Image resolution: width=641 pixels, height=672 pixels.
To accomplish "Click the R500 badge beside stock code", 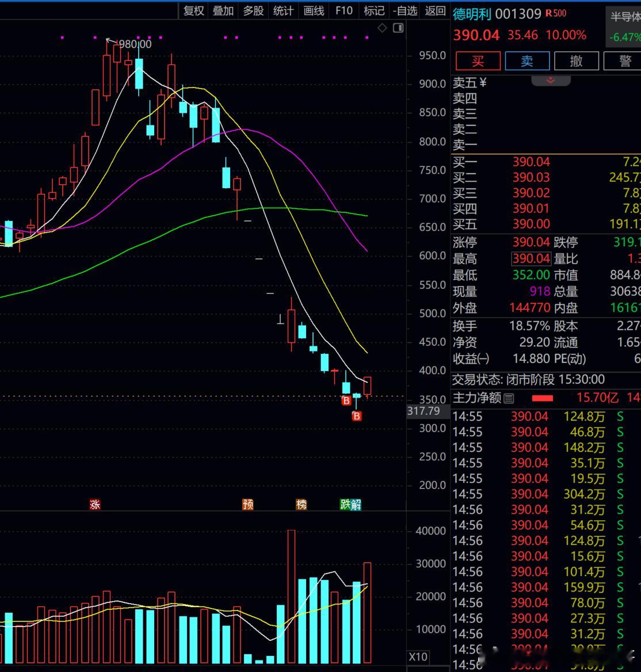I will [x=556, y=13].
